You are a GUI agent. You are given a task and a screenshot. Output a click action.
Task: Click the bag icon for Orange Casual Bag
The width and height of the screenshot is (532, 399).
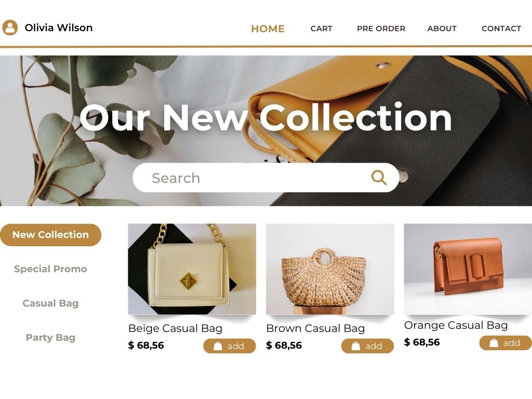tap(494, 343)
